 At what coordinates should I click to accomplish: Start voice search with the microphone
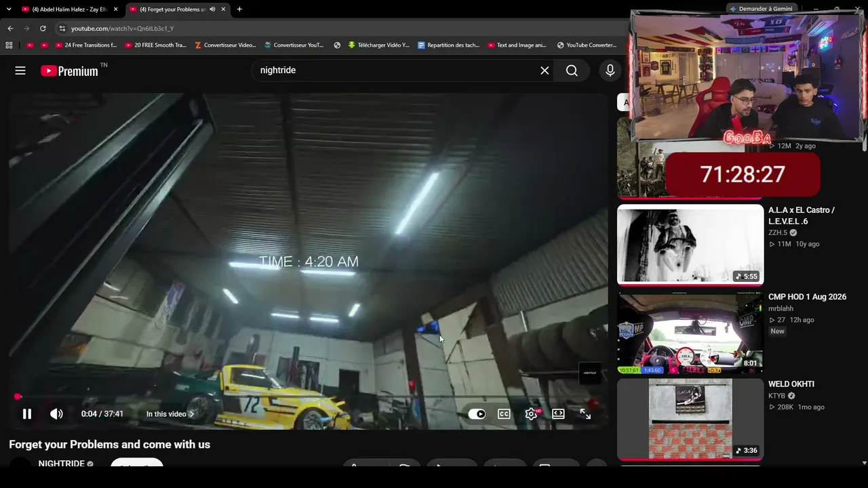click(610, 70)
